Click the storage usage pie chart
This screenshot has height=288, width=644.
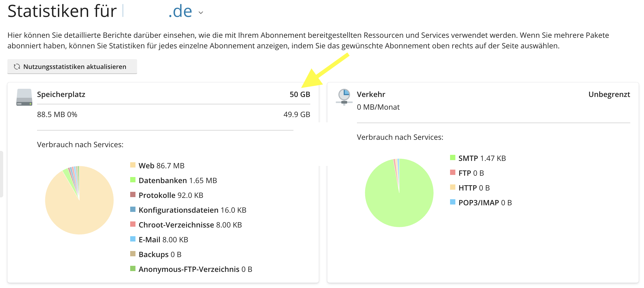[x=79, y=200]
